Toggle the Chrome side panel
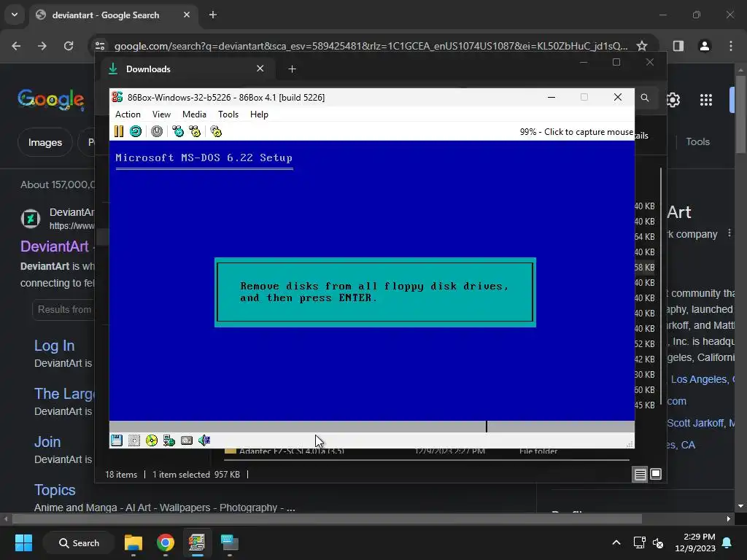 678,46
